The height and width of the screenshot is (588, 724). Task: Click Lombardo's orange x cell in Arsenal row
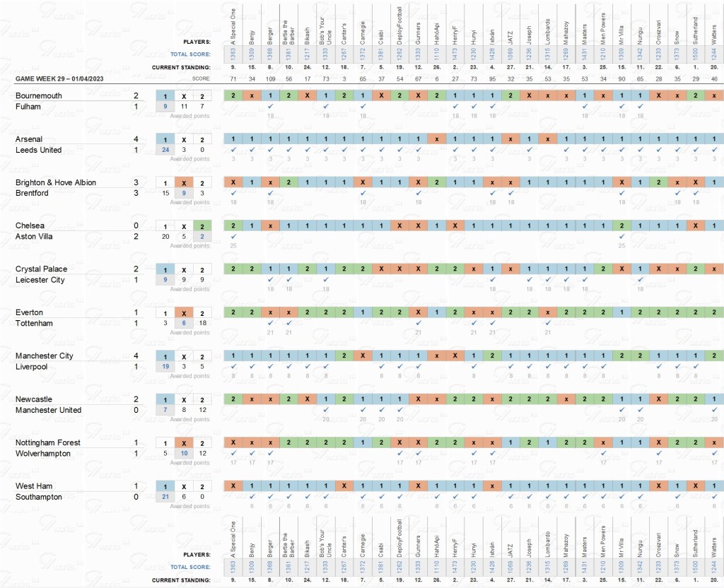547,139
